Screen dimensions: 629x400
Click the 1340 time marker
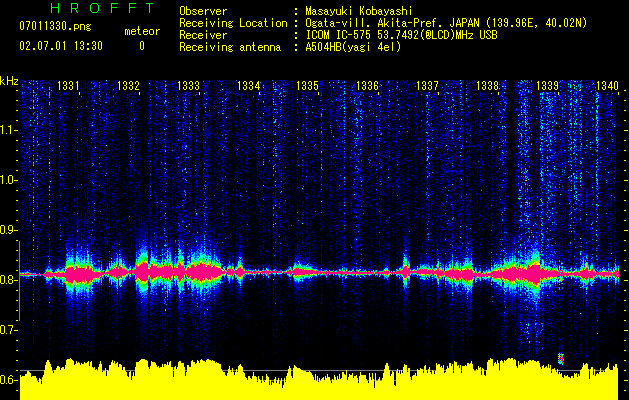607,86
